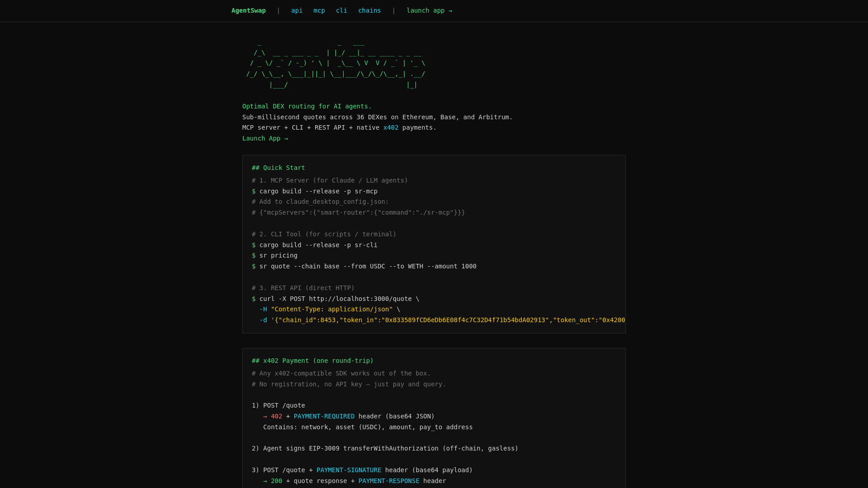
Task: Follow the x402 inline link
Action: pos(391,127)
